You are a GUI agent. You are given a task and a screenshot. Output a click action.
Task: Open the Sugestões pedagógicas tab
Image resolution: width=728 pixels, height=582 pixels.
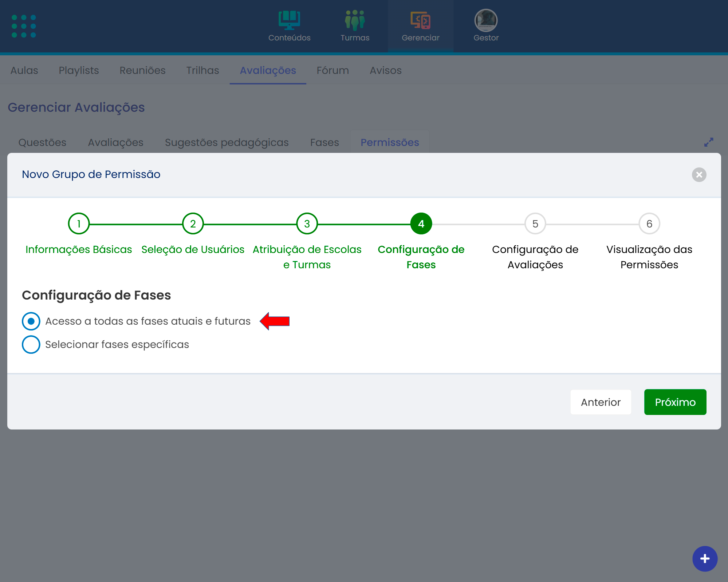(227, 142)
